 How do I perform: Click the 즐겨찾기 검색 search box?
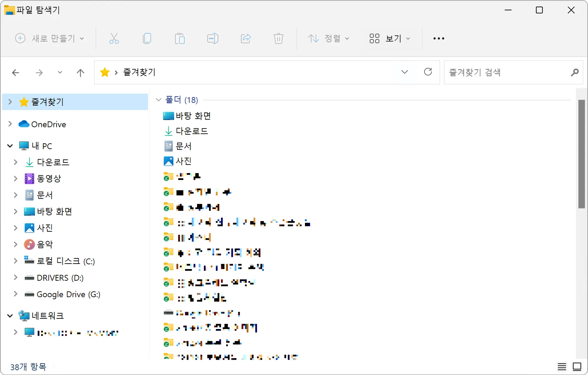point(508,72)
